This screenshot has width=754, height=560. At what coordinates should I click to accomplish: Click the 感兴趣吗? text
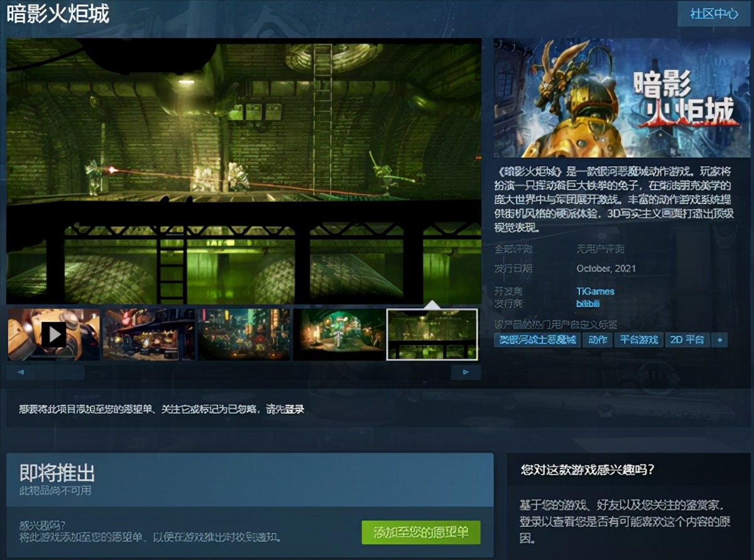coord(42,525)
